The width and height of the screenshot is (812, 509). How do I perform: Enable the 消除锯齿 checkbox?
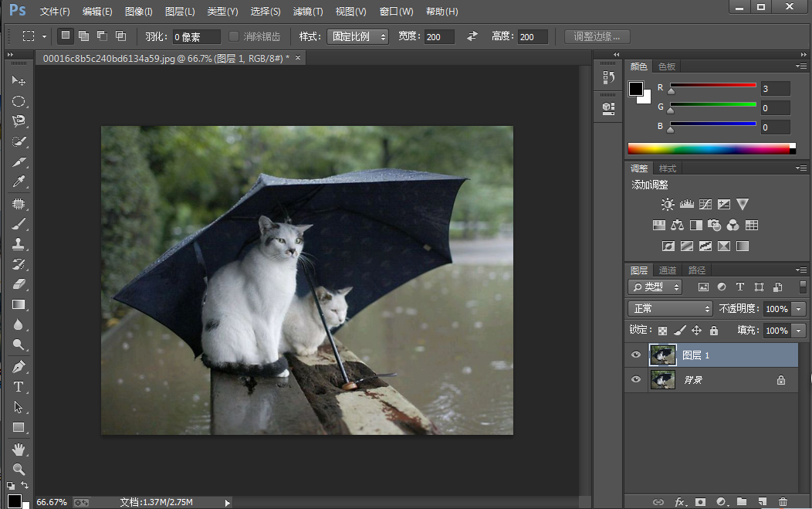pyautogui.click(x=235, y=36)
